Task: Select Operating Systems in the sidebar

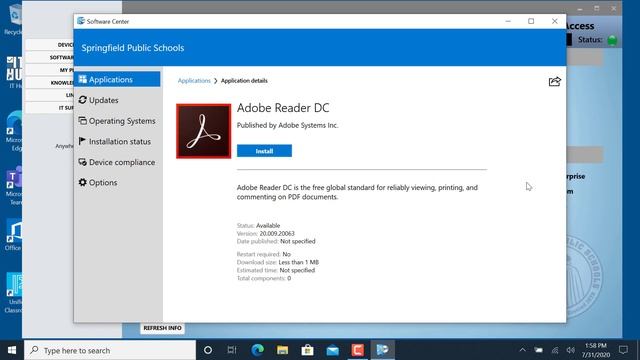Action: [117, 121]
